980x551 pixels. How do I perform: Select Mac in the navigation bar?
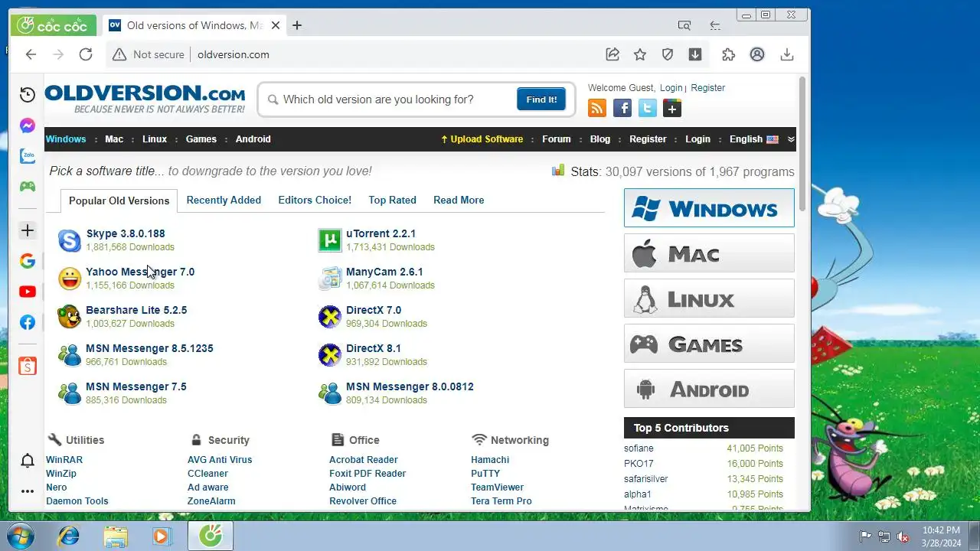click(114, 139)
